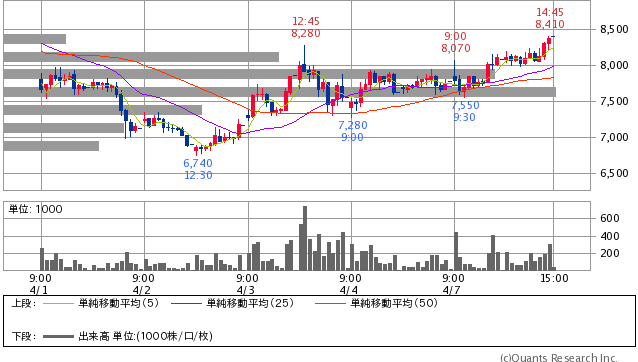The width and height of the screenshot is (638, 362).
Task: Click the 12:30 low time label
Action: click(x=198, y=175)
